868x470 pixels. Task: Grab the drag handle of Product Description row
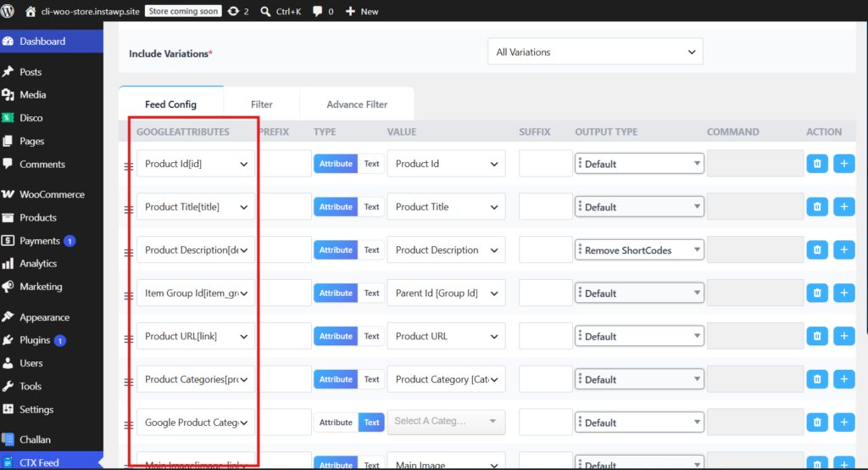tap(129, 252)
